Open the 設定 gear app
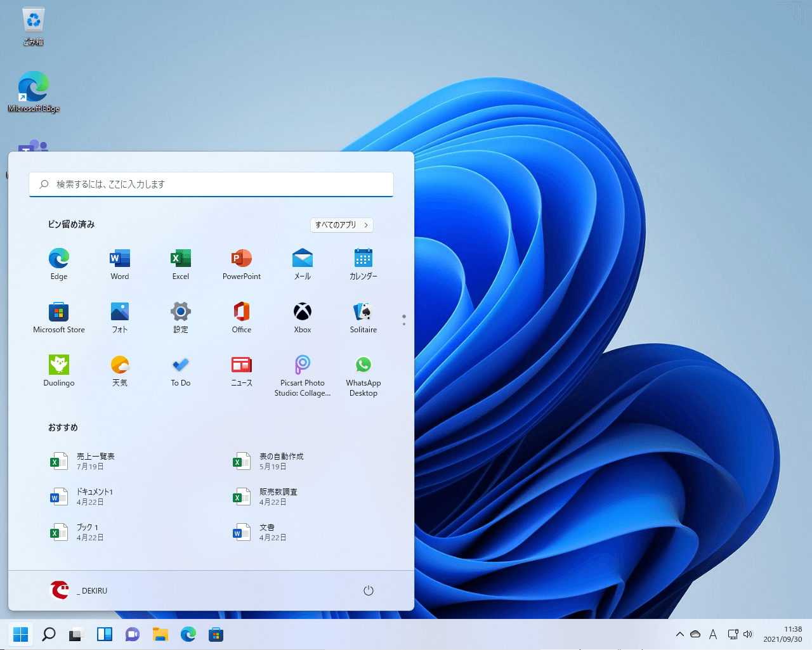This screenshot has width=812, height=650. pyautogui.click(x=181, y=317)
